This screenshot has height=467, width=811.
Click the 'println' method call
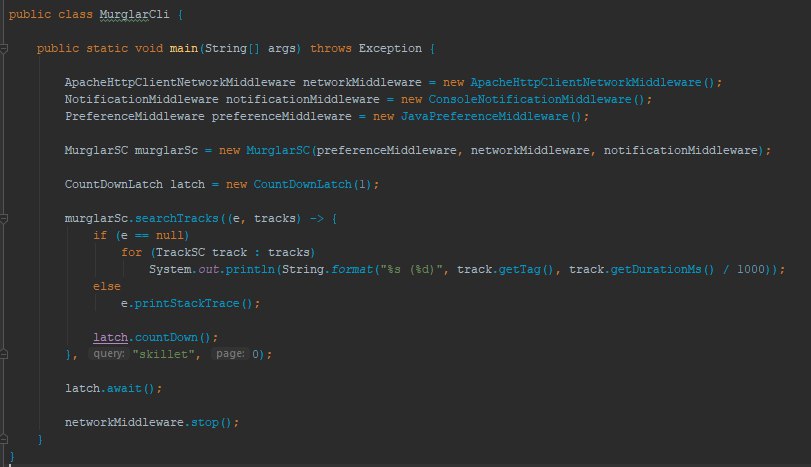point(250,269)
